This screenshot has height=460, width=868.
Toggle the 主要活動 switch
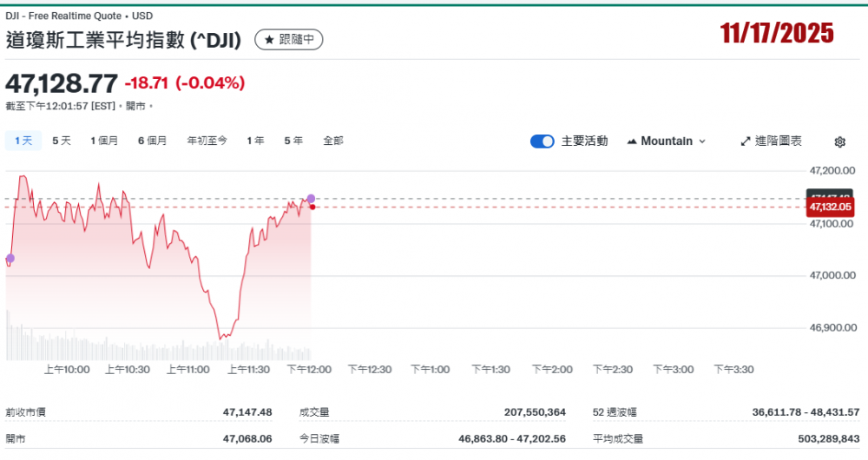click(x=542, y=141)
